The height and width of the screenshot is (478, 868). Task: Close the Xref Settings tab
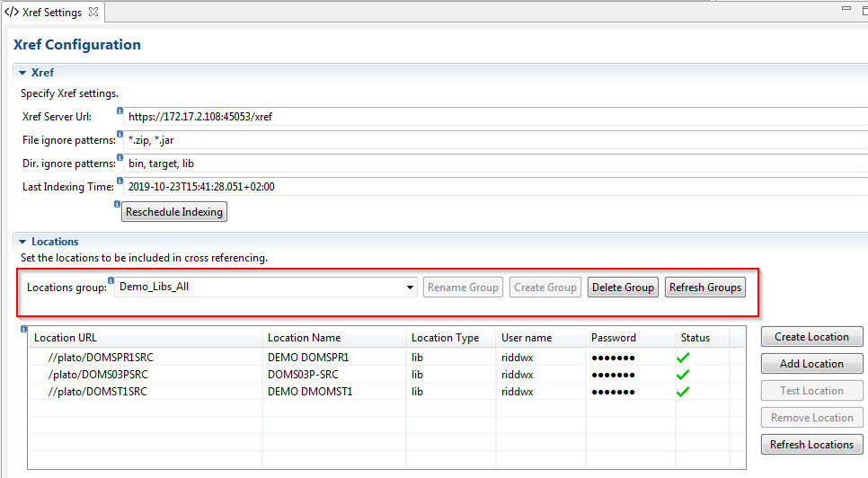pyautogui.click(x=93, y=13)
